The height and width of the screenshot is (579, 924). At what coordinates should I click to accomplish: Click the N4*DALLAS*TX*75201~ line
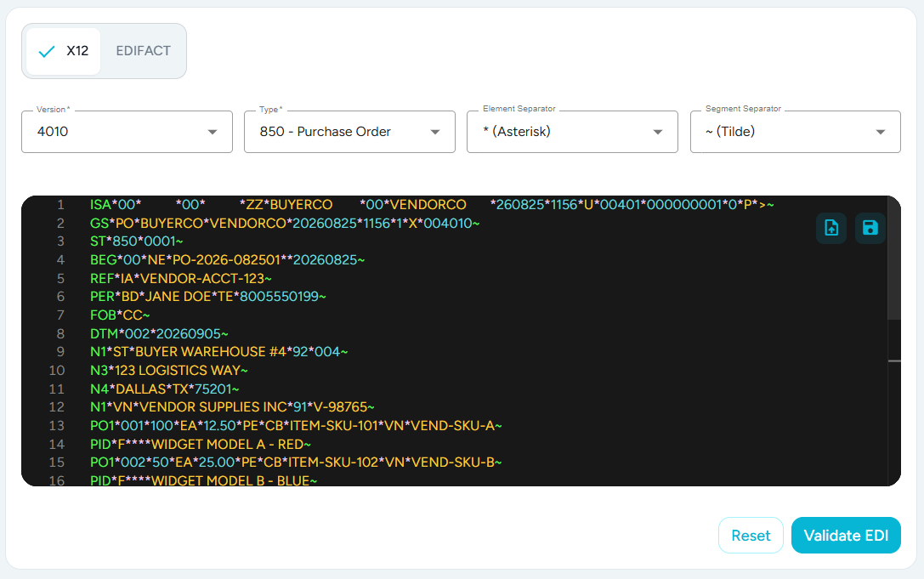coord(165,389)
